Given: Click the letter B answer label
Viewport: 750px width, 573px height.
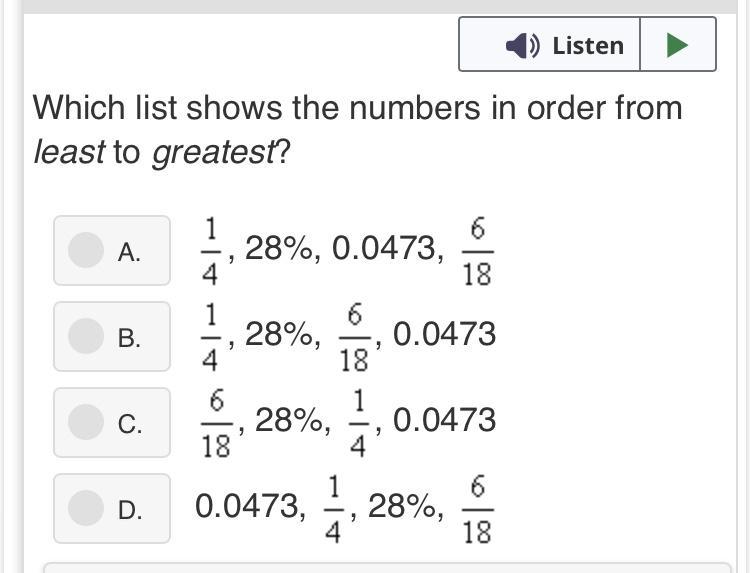Looking at the screenshot, I should click(129, 338).
